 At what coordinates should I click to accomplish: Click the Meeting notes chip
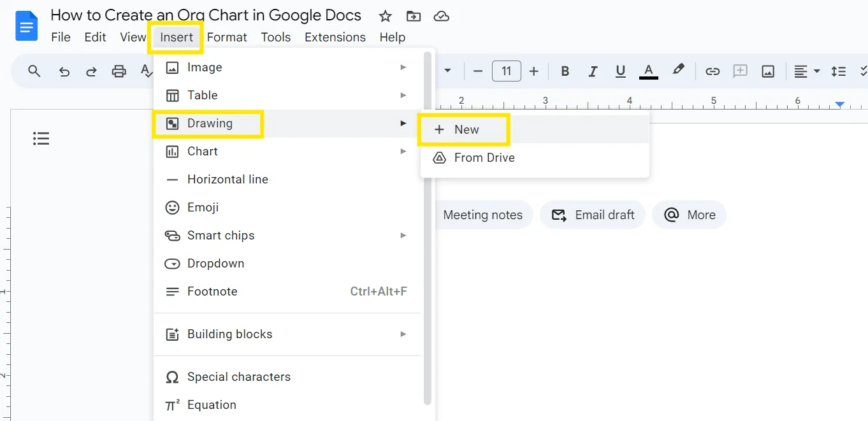click(482, 215)
